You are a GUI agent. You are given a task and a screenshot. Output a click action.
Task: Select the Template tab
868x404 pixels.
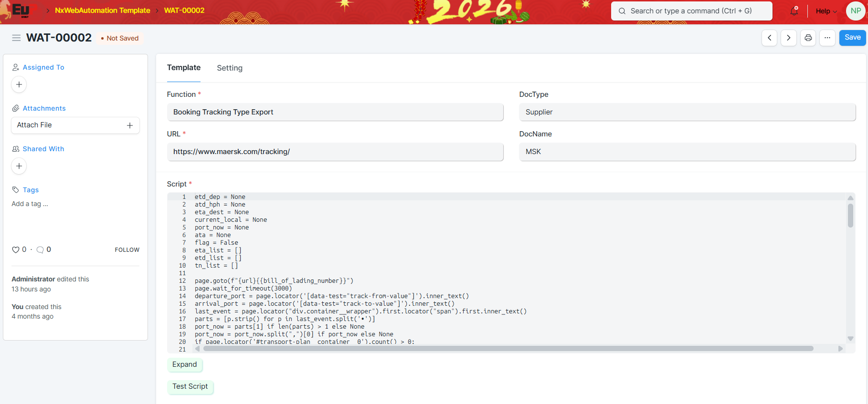coord(184,68)
